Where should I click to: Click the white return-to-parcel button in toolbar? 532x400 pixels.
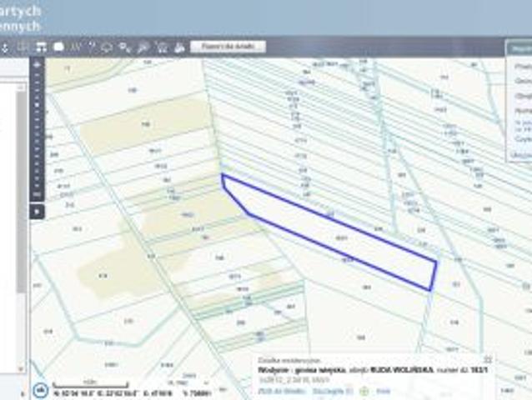click(228, 47)
